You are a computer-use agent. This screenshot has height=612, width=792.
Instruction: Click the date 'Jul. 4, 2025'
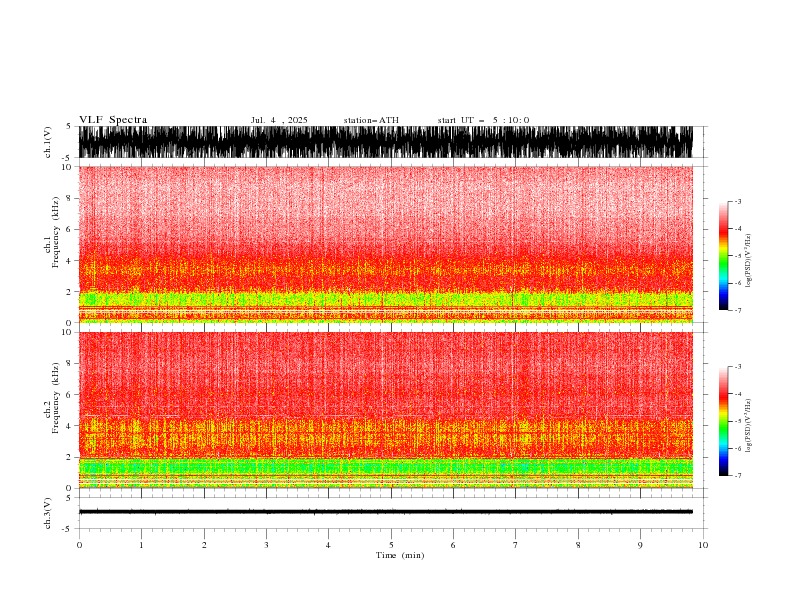pyautogui.click(x=279, y=120)
